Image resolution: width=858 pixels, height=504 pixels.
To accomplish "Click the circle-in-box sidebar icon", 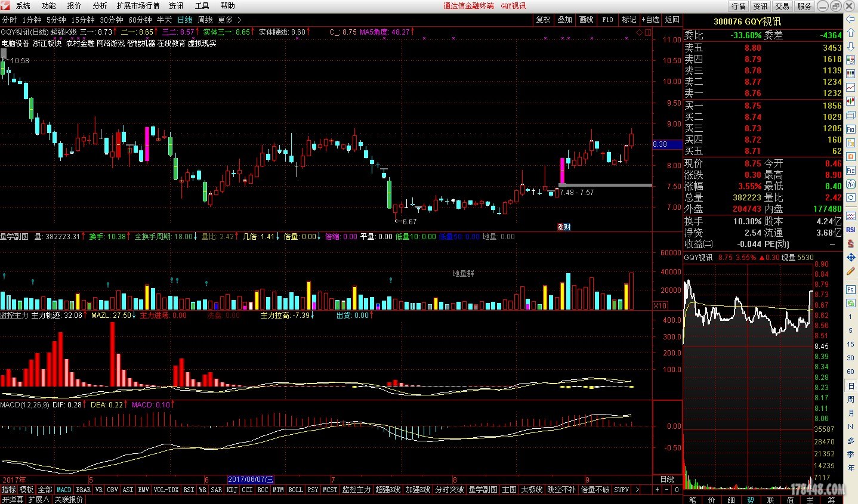I will tap(851, 198).
